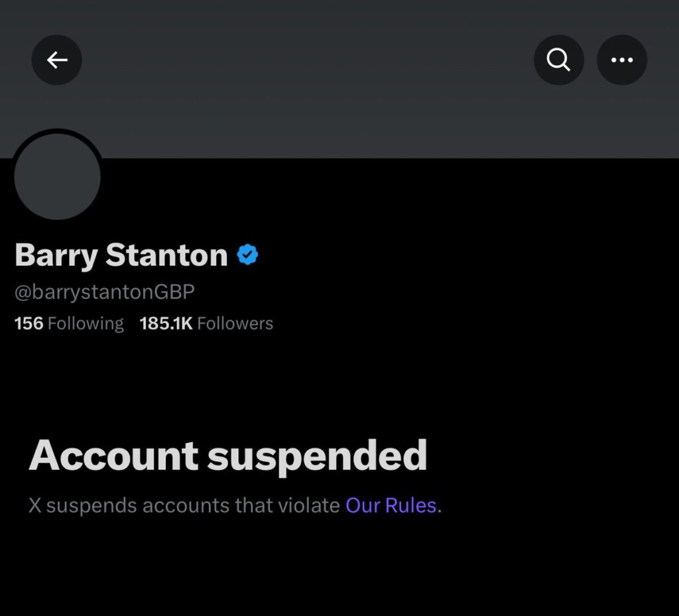Open the blank circular profile avatar

[58, 176]
